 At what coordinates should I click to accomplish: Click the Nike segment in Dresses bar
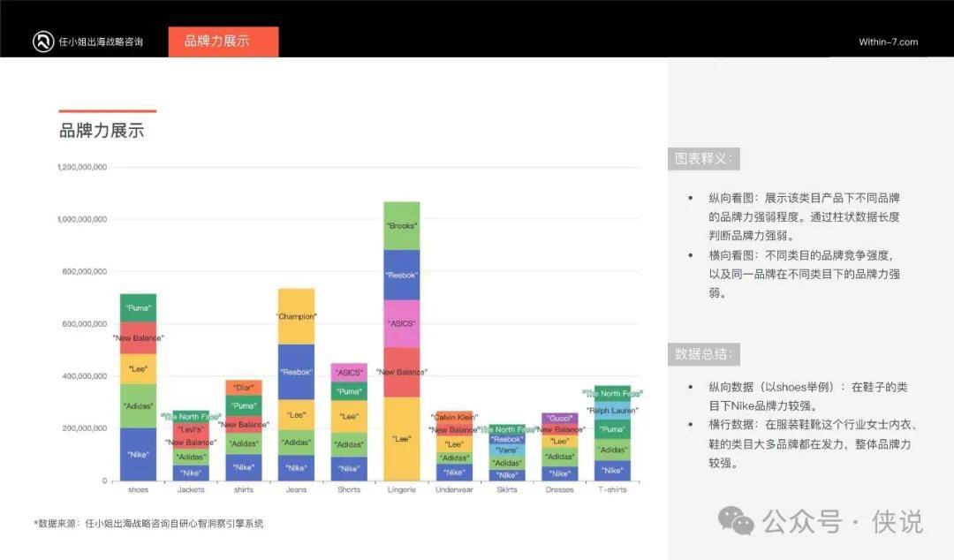[x=560, y=473]
